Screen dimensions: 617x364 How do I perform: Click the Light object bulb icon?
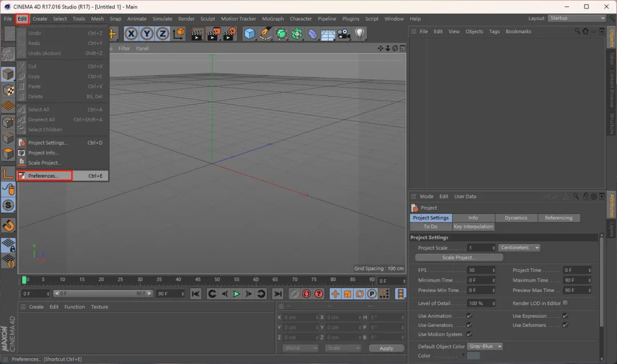(359, 34)
